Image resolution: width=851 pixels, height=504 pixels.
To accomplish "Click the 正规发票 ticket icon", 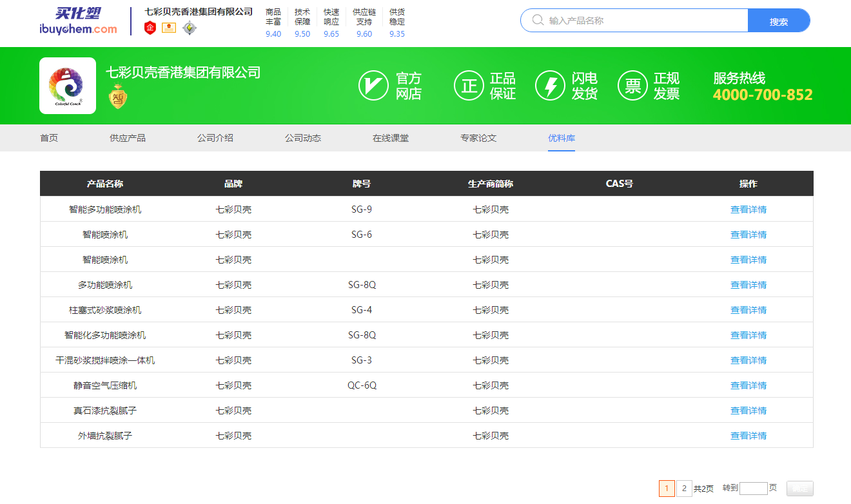I will coord(633,86).
